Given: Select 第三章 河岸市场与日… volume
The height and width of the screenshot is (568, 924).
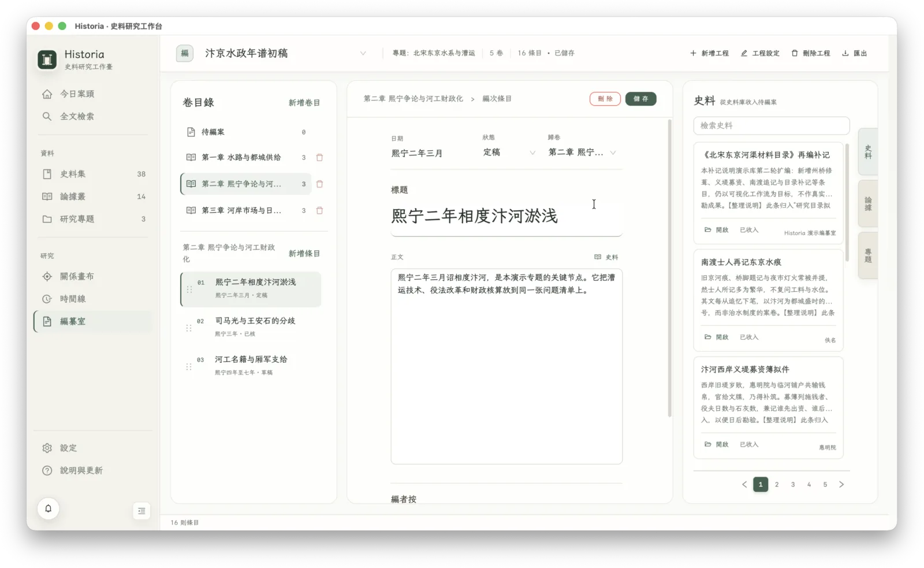Looking at the screenshot, I should coord(247,210).
